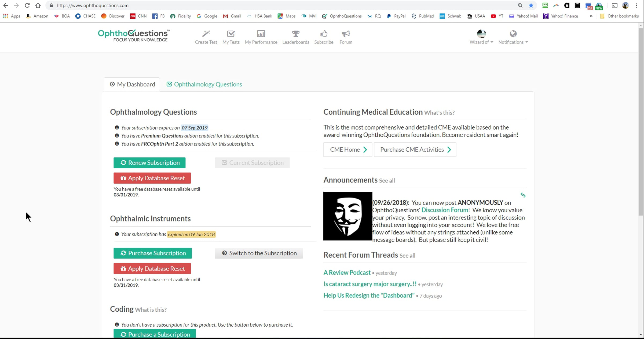The width and height of the screenshot is (644, 339).
Task: Click the Renew Subscription button
Action: click(149, 163)
